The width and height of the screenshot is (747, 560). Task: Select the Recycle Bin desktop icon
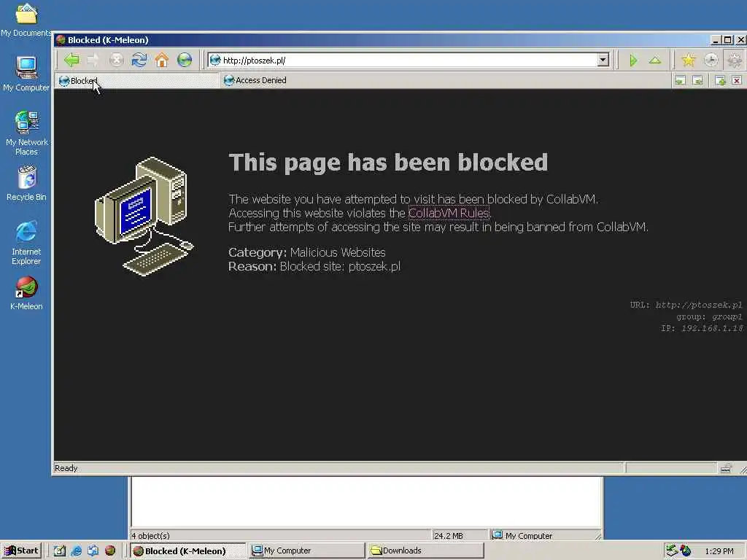click(26, 183)
